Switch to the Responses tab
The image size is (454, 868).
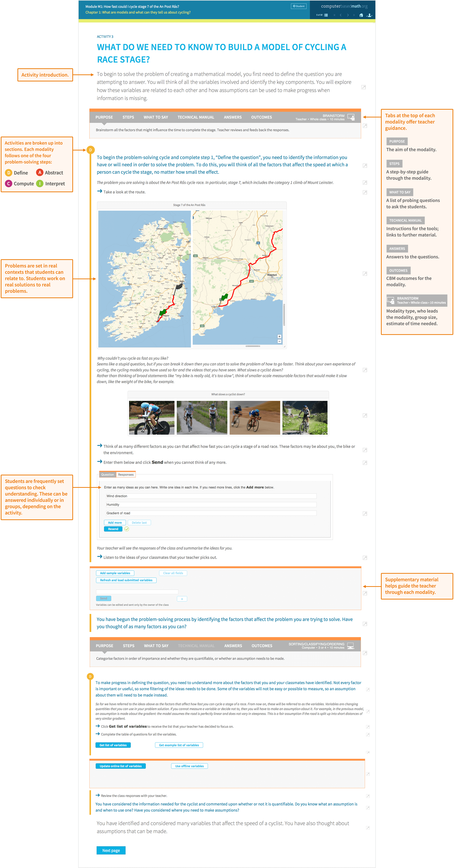pyautogui.click(x=126, y=474)
